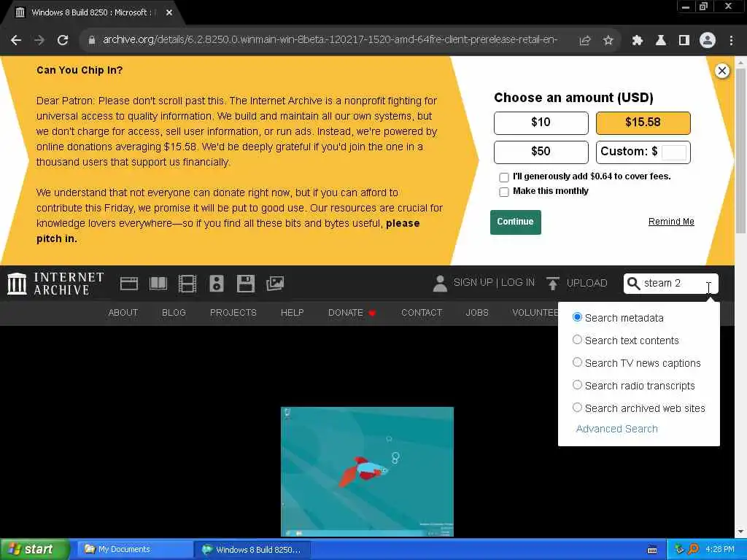Open the DONATE menu item

(352, 313)
